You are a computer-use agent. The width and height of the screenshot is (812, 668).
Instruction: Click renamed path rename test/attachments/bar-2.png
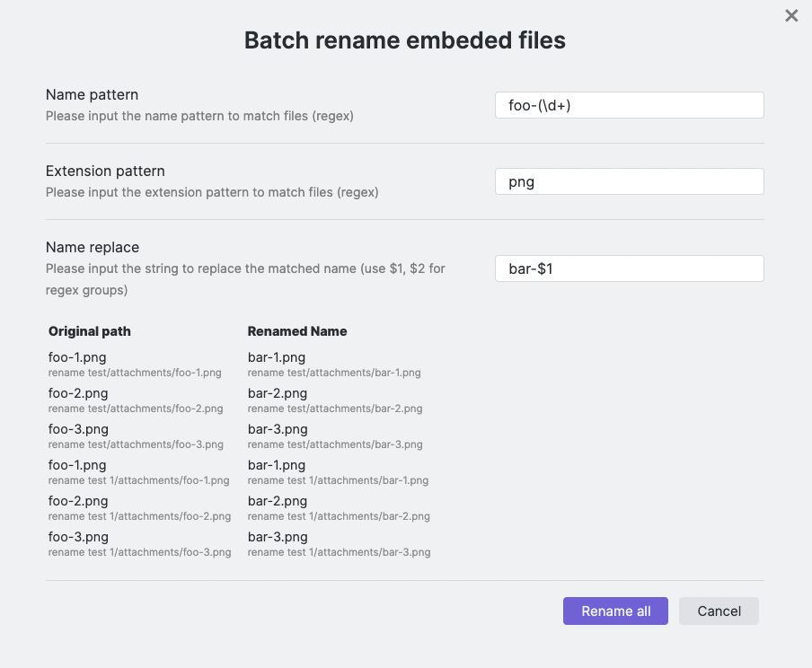click(335, 409)
